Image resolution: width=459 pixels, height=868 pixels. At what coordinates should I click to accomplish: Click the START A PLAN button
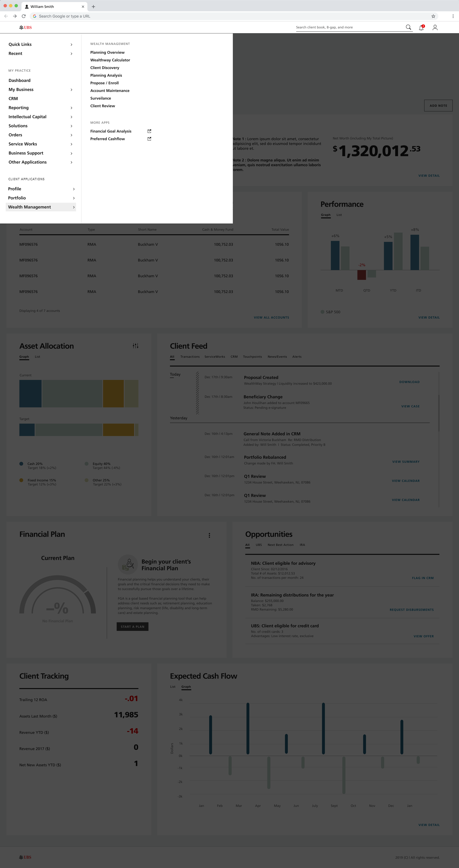[x=132, y=626]
